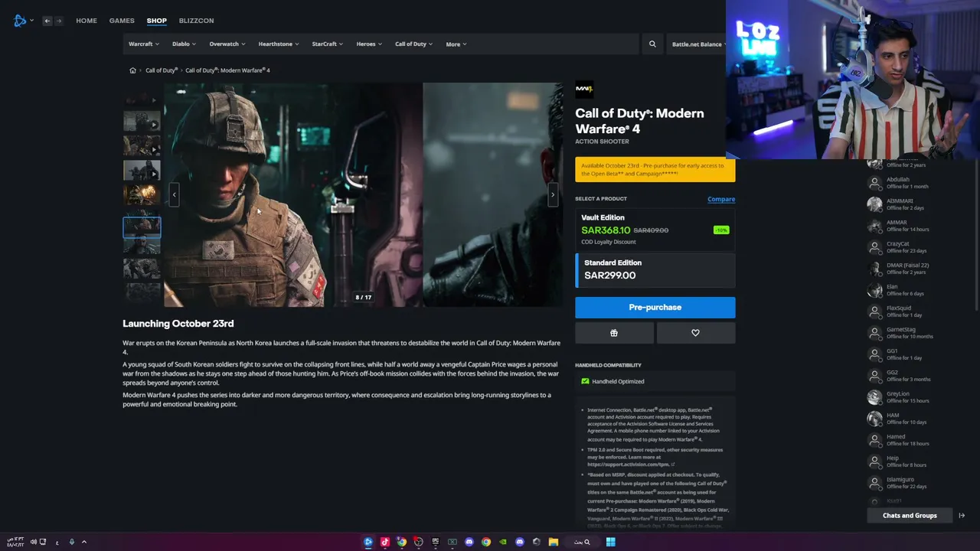Select the highlighted eighth gallery thumbnail
Screen dimensions: 980x551
point(142,227)
